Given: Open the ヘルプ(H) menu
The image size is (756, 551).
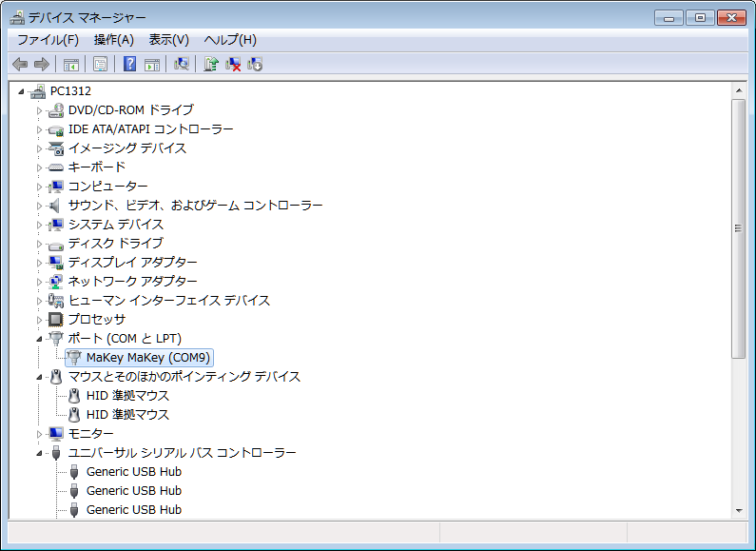Looking at the screenshot, I should (x=230, y=39).
